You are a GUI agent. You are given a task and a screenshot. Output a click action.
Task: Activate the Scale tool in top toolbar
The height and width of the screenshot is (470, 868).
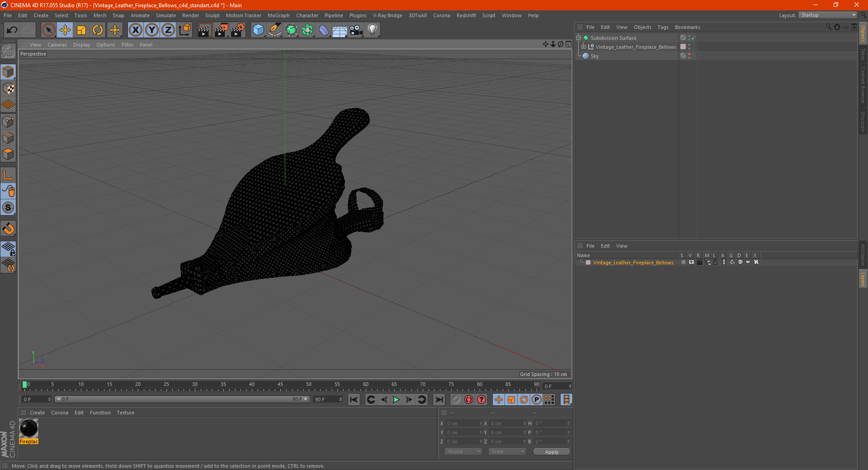(81, 30)
